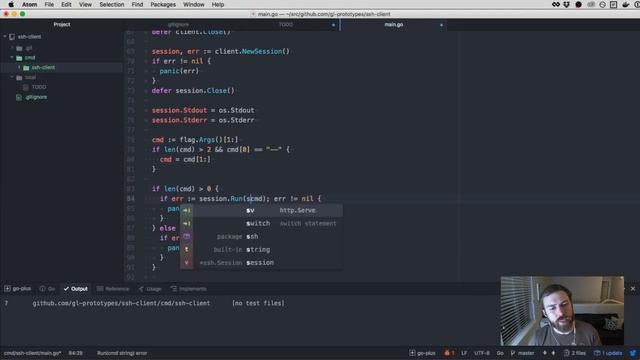Expand the cmd/ssh-client subfolder arrow
Viewport: 640px width, 360px height.
pyautogui.click(x=19, y=67)
